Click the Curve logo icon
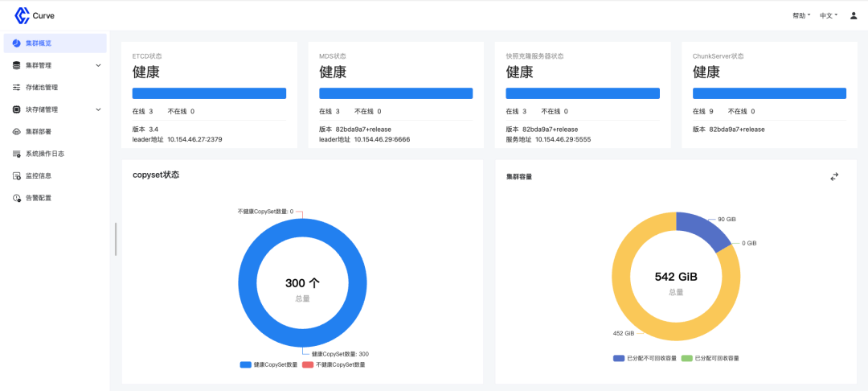868x391 pixels. (22, 16)
